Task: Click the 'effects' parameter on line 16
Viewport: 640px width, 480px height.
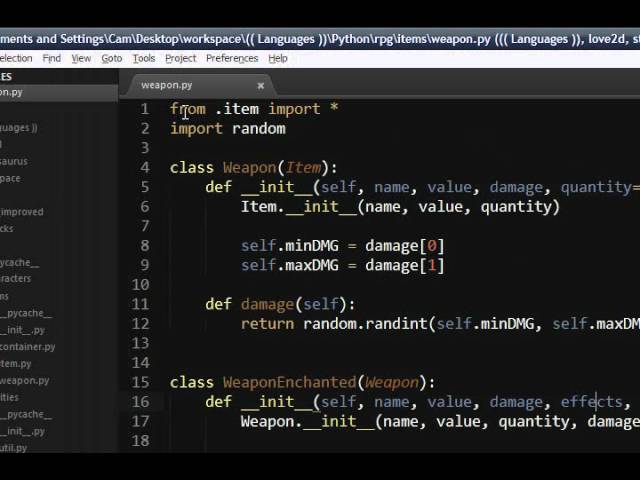Action: coord(591,402)
